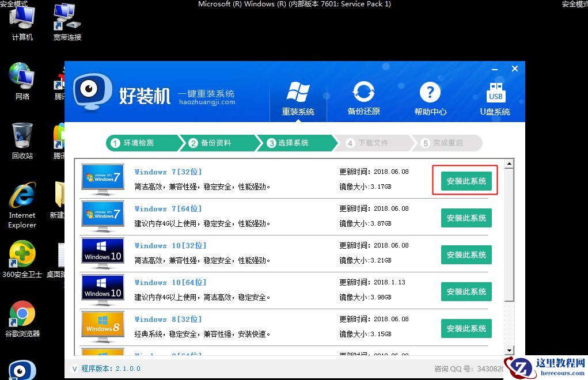Open the U盘装系统 USB icon
Viewport: 588px width, 380px height.
pyautogui.click(x=495, y=92)
